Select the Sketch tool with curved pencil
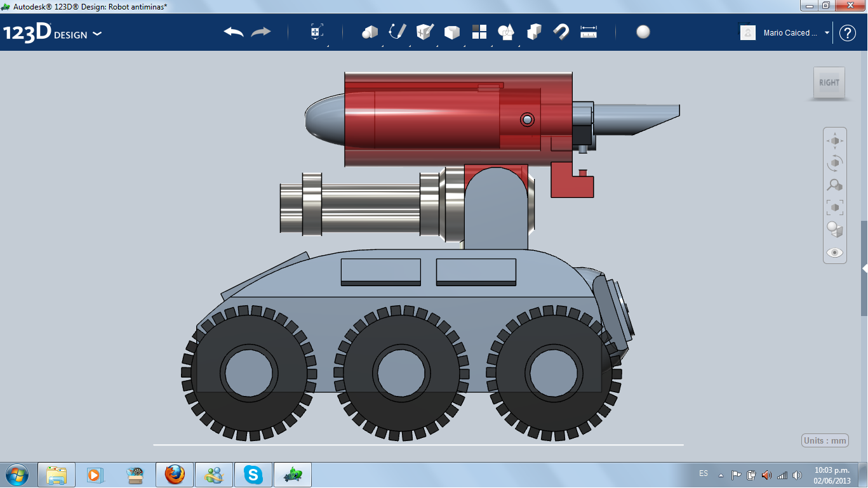The image size is (868, 488). (x=397, y=32)
